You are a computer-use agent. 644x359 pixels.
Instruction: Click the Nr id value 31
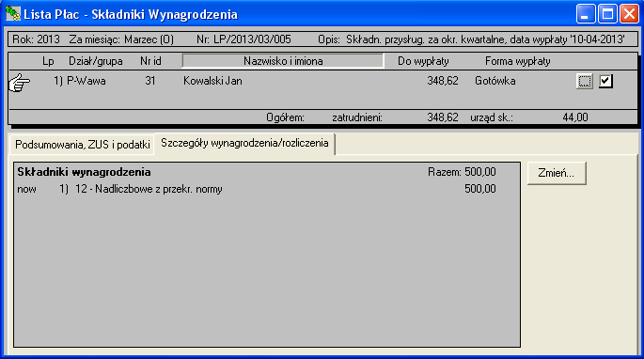coord(150,81)
